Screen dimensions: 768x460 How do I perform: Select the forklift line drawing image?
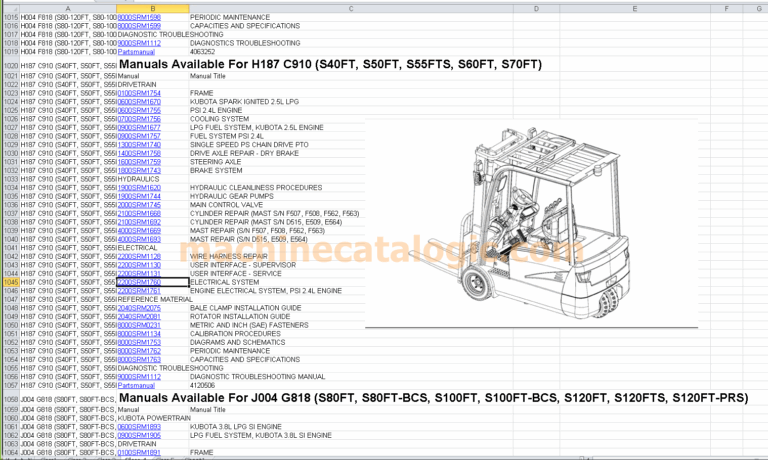pos(531,223)
